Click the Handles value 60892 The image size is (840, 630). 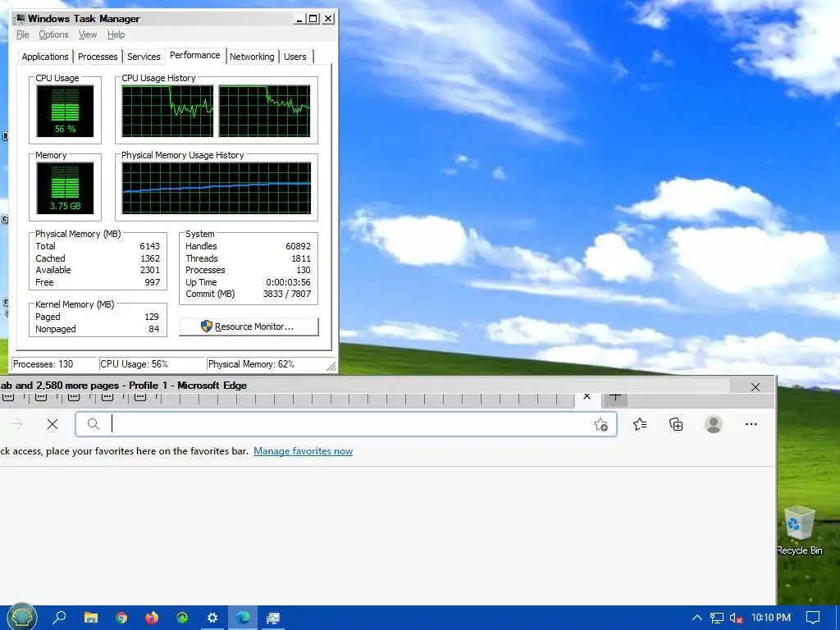click(298, 246)
